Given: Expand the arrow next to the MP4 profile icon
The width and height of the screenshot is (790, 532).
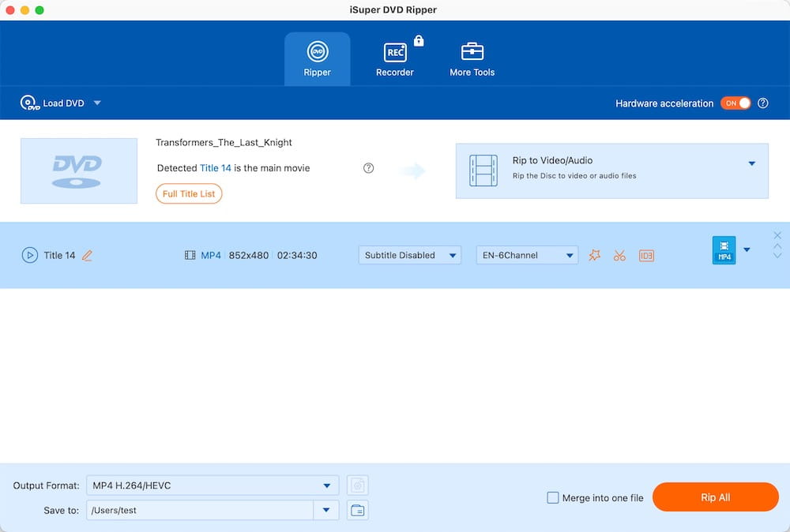Looking at the screenshot, I should point(747,249).
